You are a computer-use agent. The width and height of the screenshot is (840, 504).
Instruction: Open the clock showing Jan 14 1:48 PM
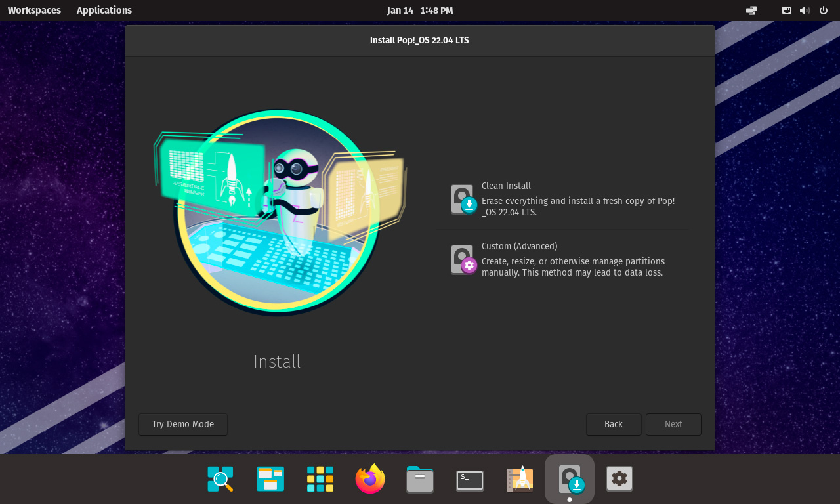(420, 10)
